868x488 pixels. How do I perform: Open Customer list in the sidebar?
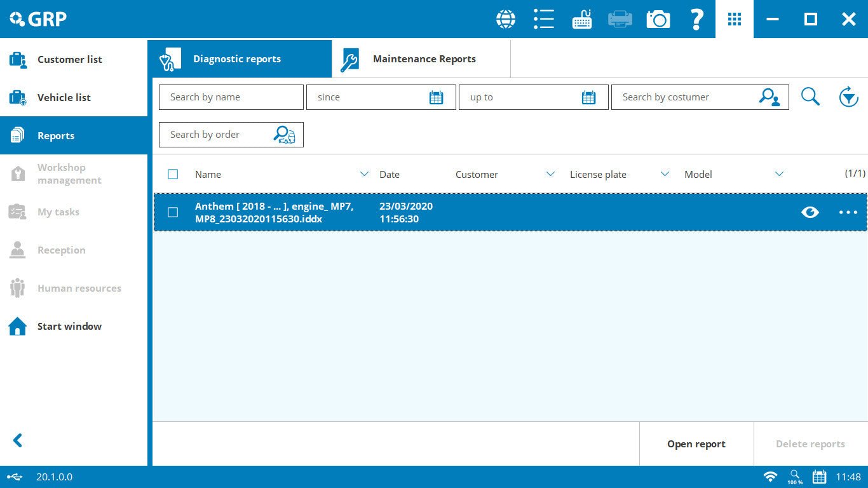(69, 59)
